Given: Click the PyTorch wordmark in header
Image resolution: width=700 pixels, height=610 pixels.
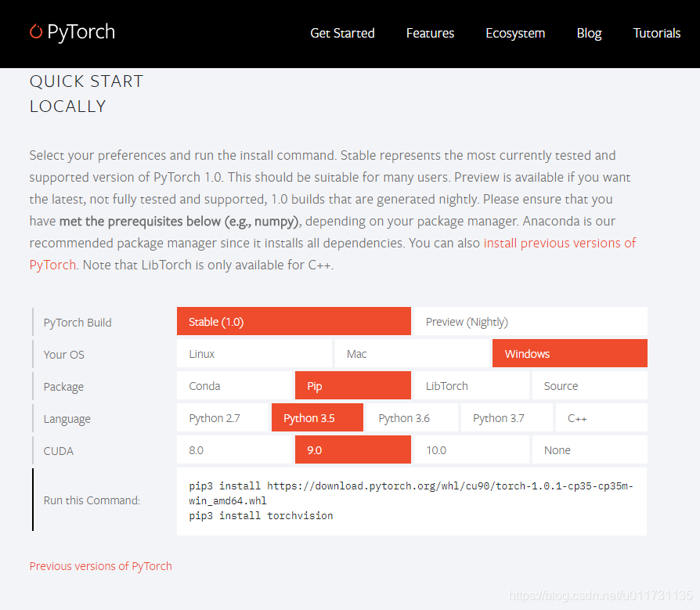Looking at the screenshot, I should pos(81,32).
